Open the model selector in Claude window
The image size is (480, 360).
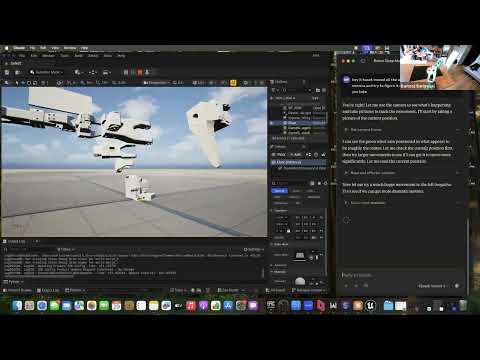432,286
